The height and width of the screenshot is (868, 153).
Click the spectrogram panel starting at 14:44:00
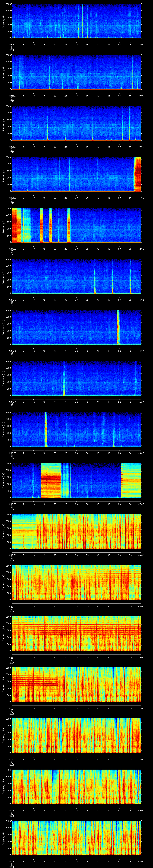(x=77, y=378)
